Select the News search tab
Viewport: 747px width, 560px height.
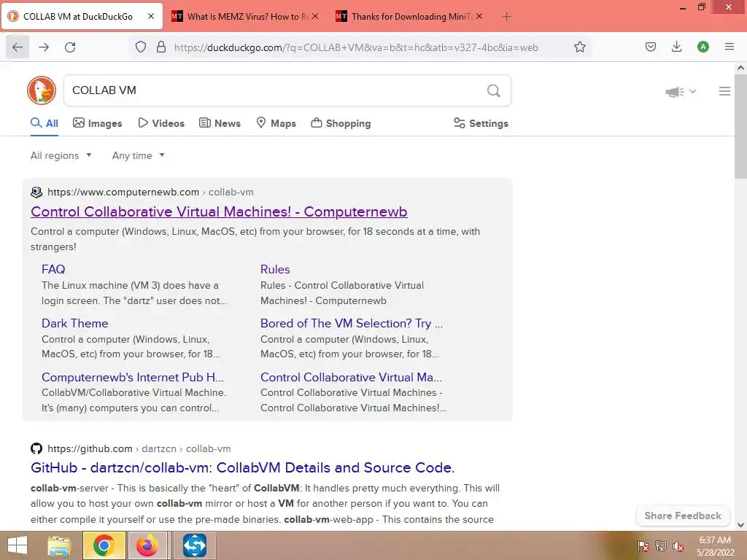tap(220, 123)
